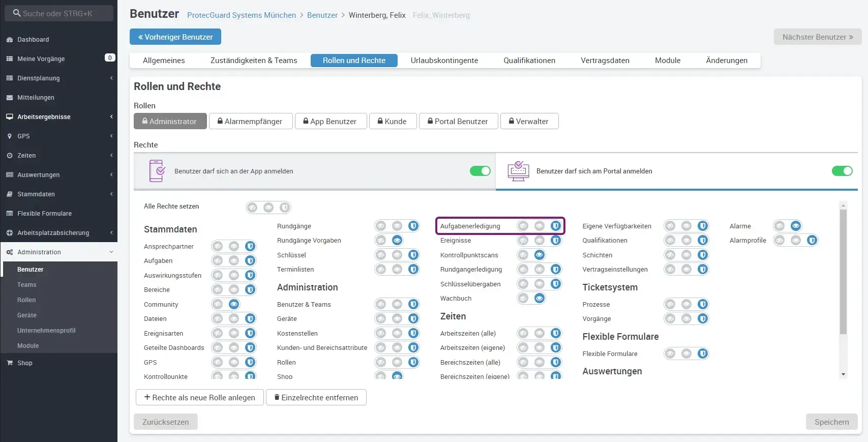Viewport: 868px width, 442px height.
Task: Set Kontrollpunktscans right to view eye
Action: pos(540,255)
